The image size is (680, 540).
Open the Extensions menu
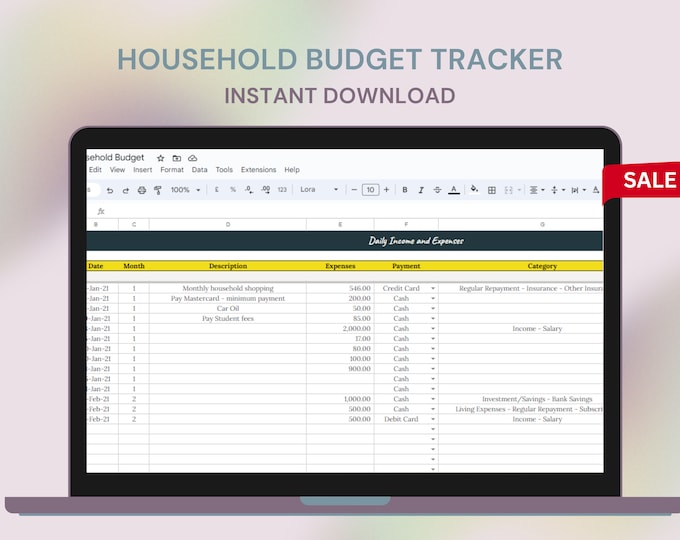pyautogui.click(x=258, y=170)
